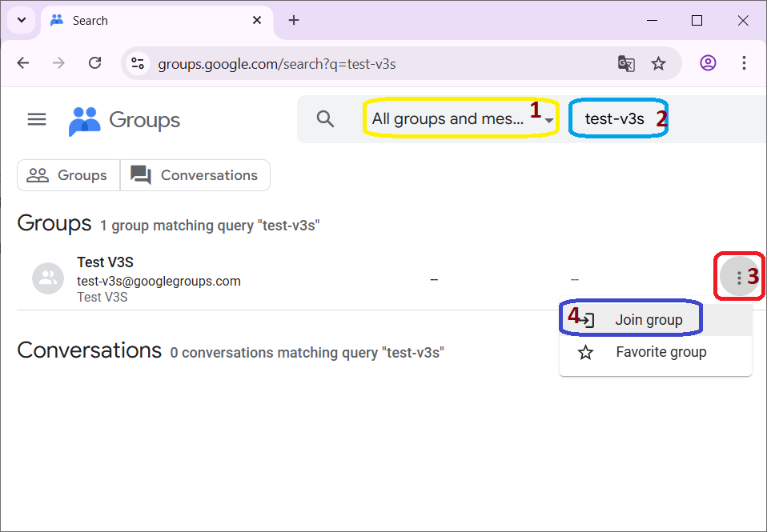Go back to the previous page
This screenshot has width=767, height=532.
coord(23,63)
